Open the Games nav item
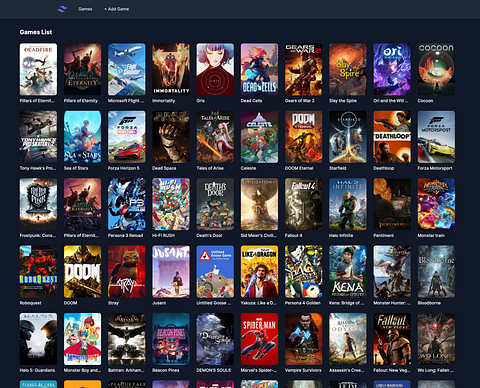Screen dimensions: 480x388 click(x=85, y=9)
